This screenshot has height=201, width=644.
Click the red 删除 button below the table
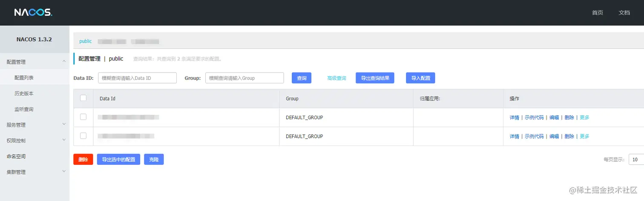tap(83, 160)
